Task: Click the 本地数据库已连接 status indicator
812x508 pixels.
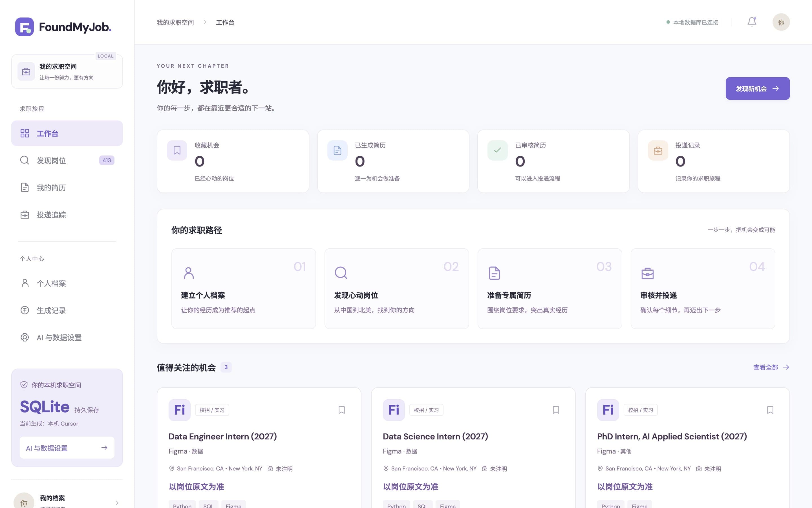Action: [x=692, y=22]
